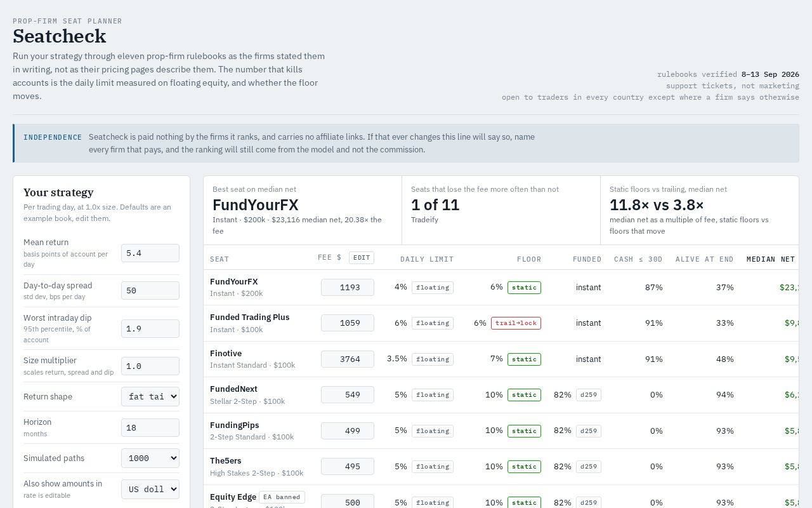Focus the Day-to-day spread field
This screenshot has width=812, height=508.
point(150,290)
